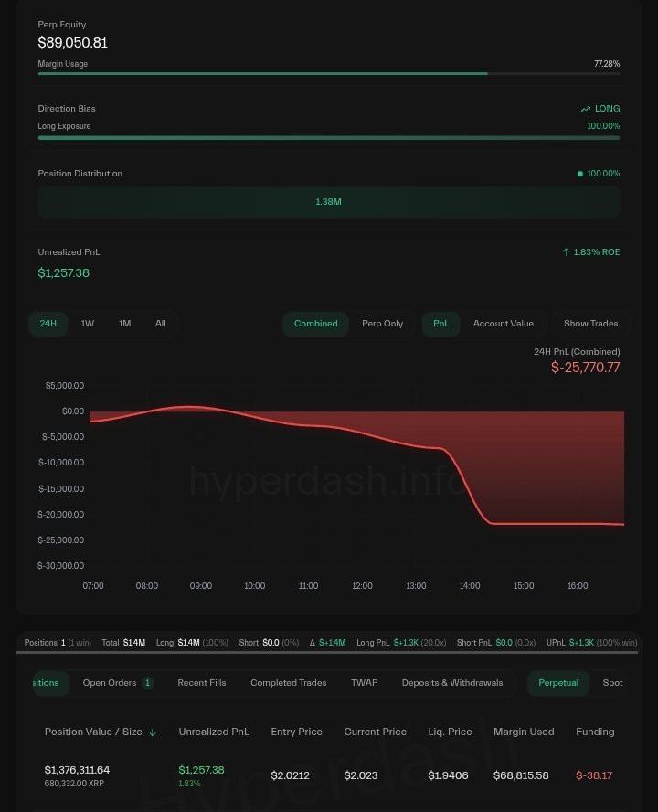This screenshot has width=658, height=812.
Task: Click margin used $68,815.58
Action: click(521, 775)
